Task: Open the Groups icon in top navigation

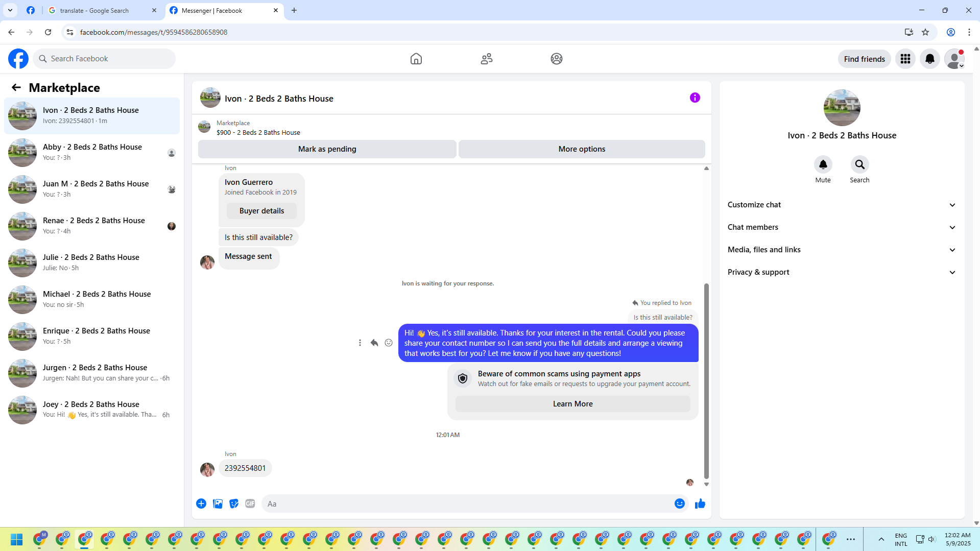Action: click(557, 59)
